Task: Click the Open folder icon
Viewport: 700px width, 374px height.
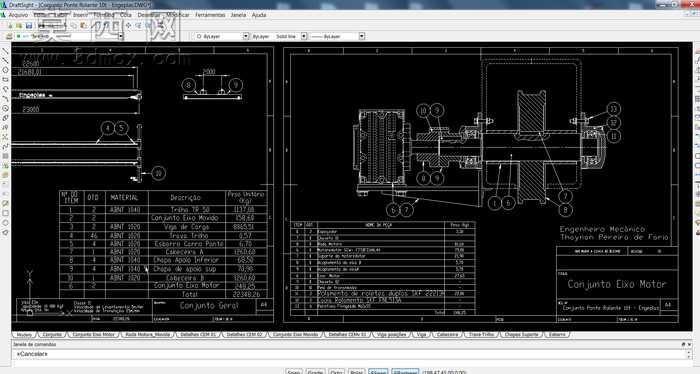Action: [x=19, y=25]
